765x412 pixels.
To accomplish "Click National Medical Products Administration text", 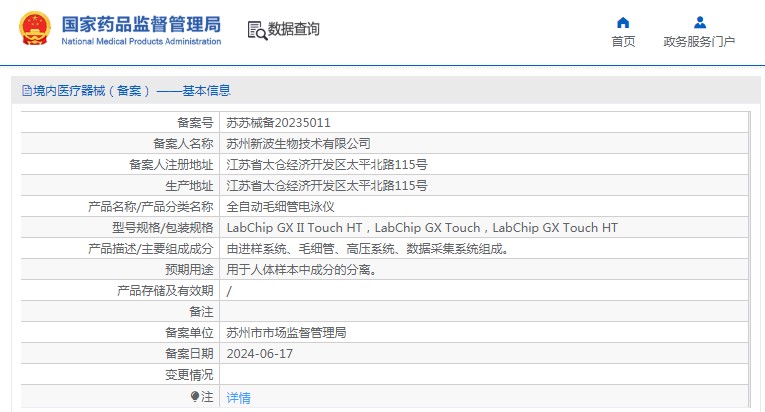I will click(141, 41).
